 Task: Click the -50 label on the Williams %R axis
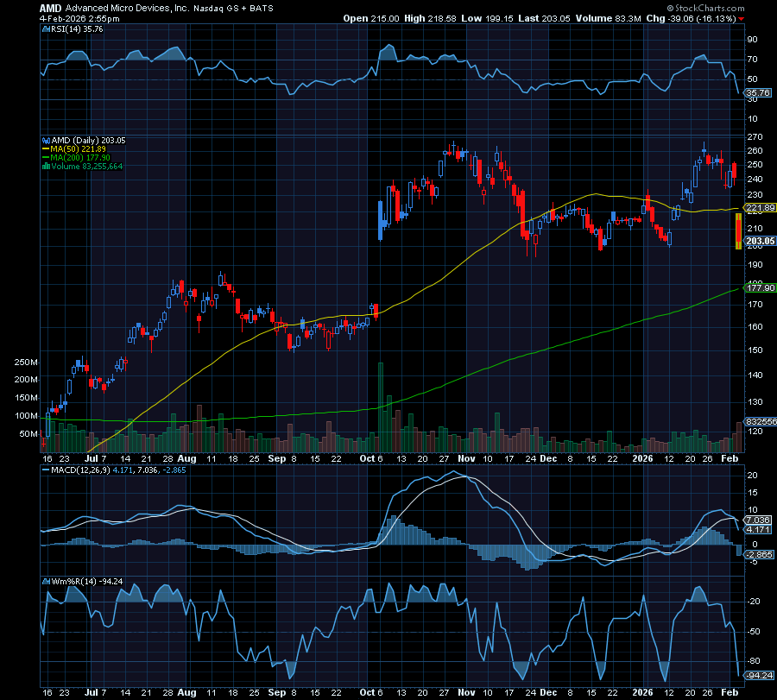tap(754, 631)
